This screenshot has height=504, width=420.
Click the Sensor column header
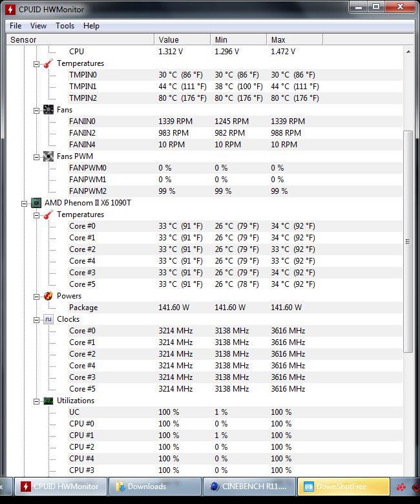[x=80, y=39]
